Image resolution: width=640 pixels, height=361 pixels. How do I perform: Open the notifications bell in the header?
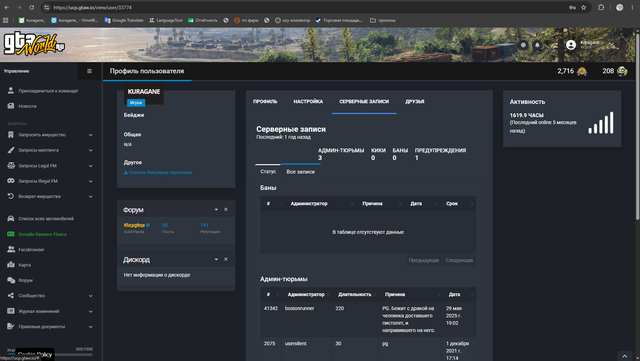coord(538,45)
